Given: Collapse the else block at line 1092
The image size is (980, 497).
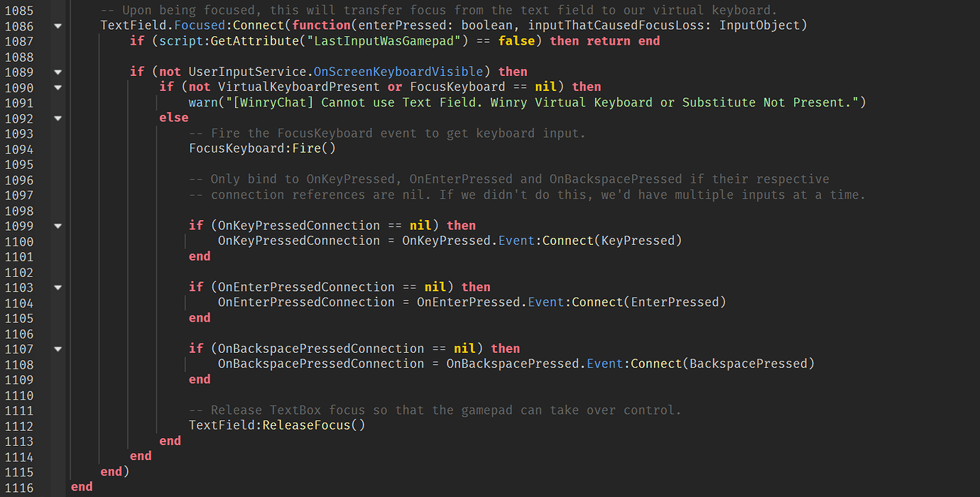Looking at the screenshot, I should [x=57, y=118].
